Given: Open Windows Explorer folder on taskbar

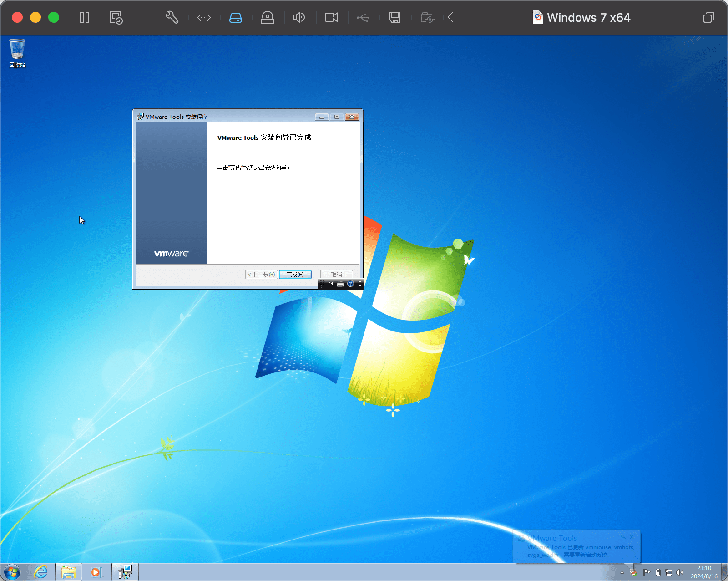Looking at the screenshot, I should tap(69, 572).
